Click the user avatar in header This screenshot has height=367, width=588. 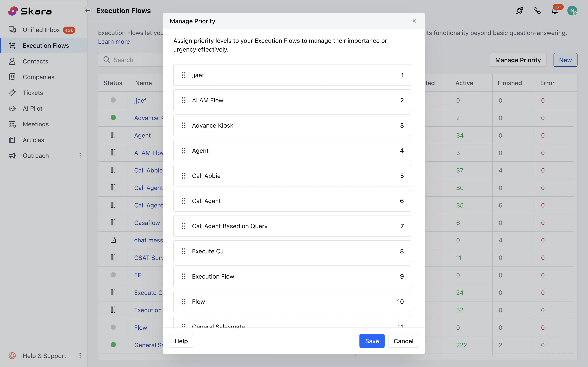point(572,11)
